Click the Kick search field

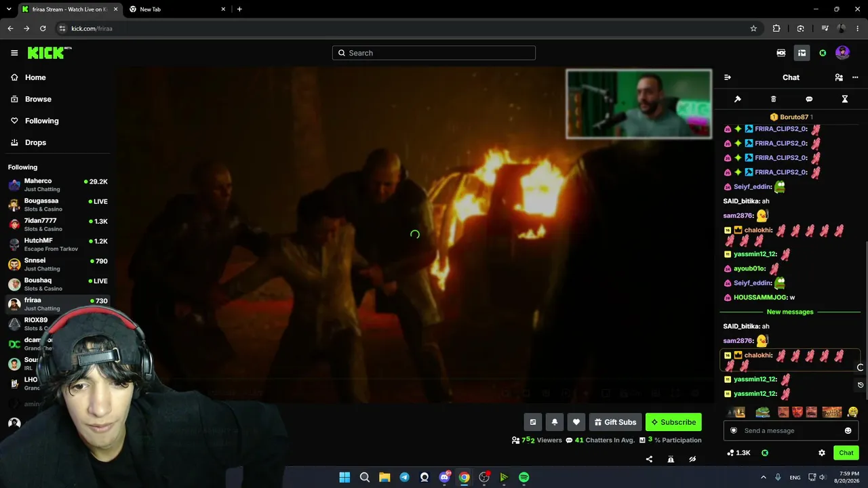pos(434,53)
